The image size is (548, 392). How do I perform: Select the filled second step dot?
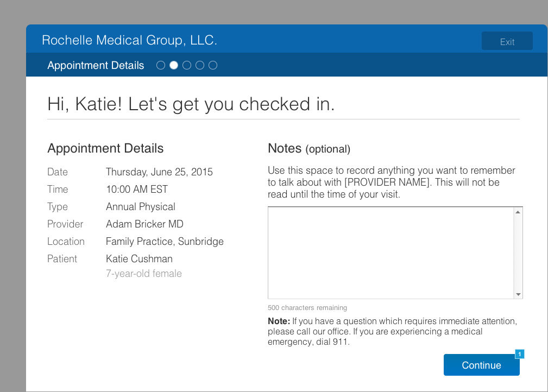point(174,65)
